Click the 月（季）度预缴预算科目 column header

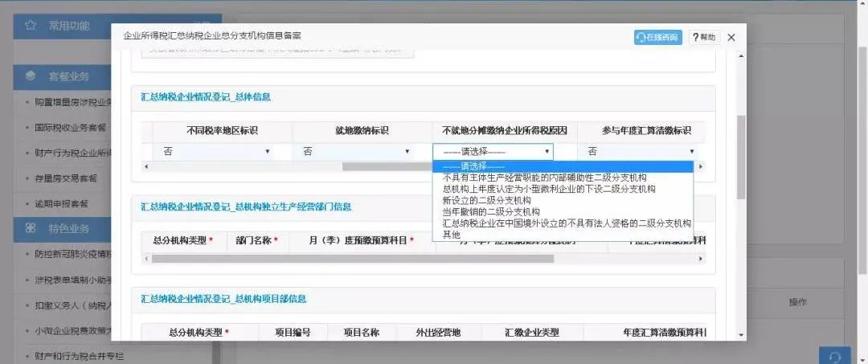pyautogui.click(x=361, y=240)
